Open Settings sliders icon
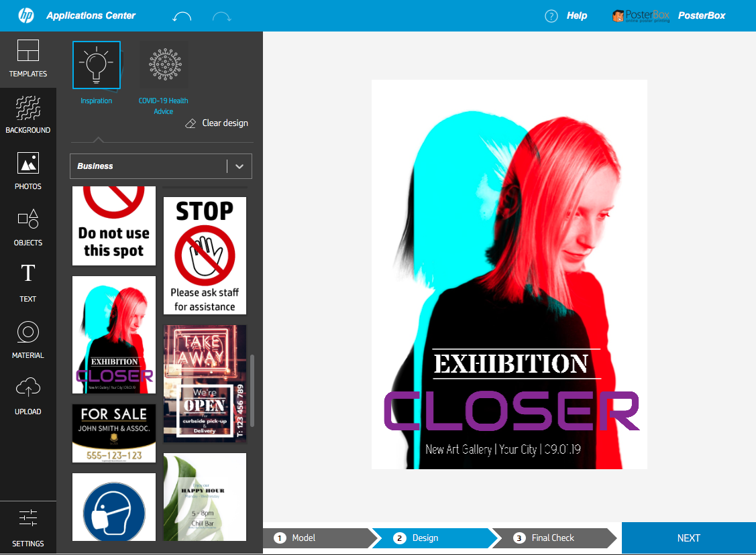756x555 pixels. pos(28,519)
